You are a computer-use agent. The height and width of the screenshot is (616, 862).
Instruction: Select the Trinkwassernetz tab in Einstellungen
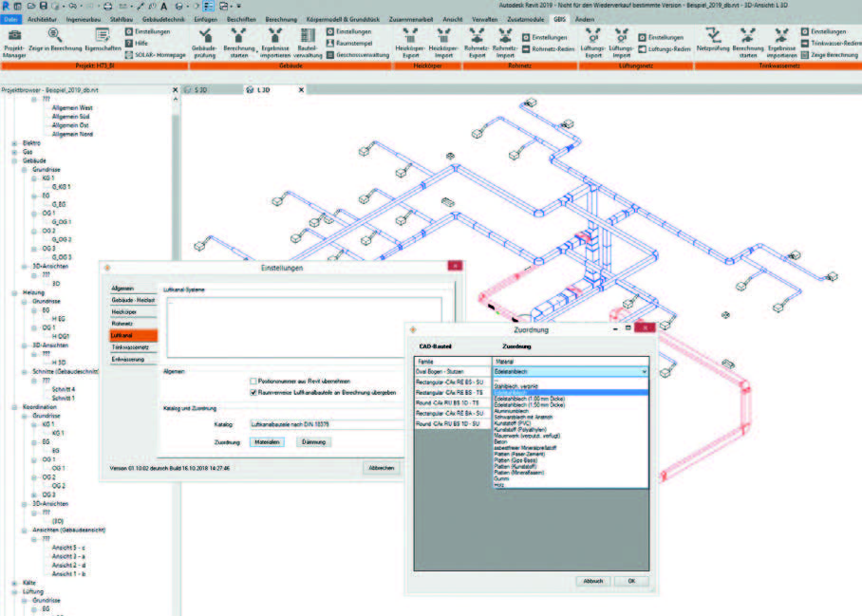(x=134, y=347)
